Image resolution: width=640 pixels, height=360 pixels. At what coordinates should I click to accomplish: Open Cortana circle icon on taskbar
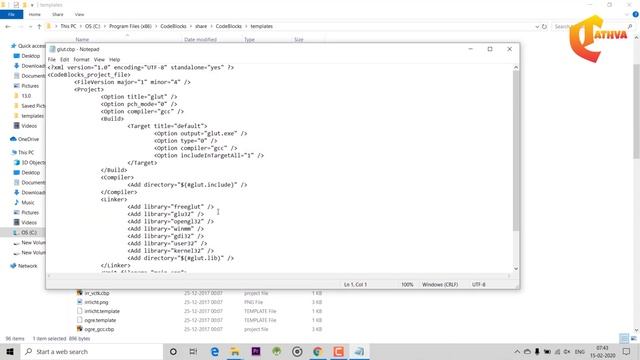[173, 351]
